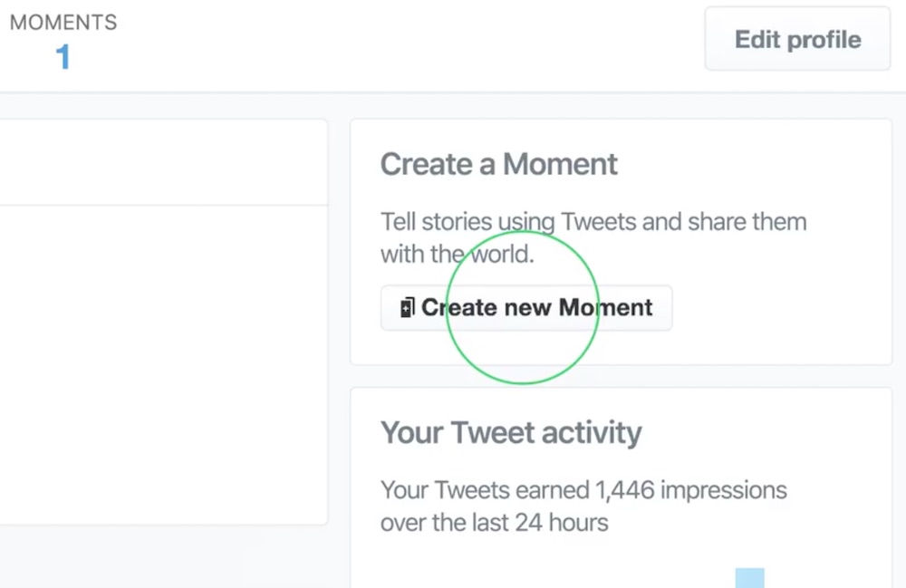Select the Moments count number 1
Image resolution: width=906 pixels, height=588 pixels.
click(63, 57)
